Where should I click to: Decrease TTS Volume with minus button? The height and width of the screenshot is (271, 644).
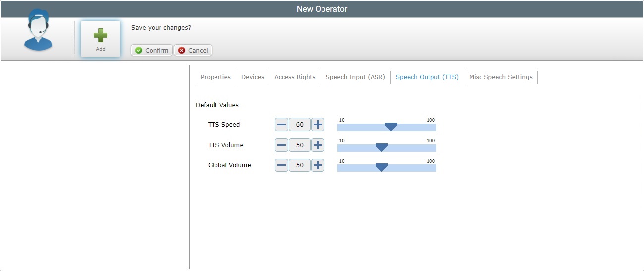point(281,145)
